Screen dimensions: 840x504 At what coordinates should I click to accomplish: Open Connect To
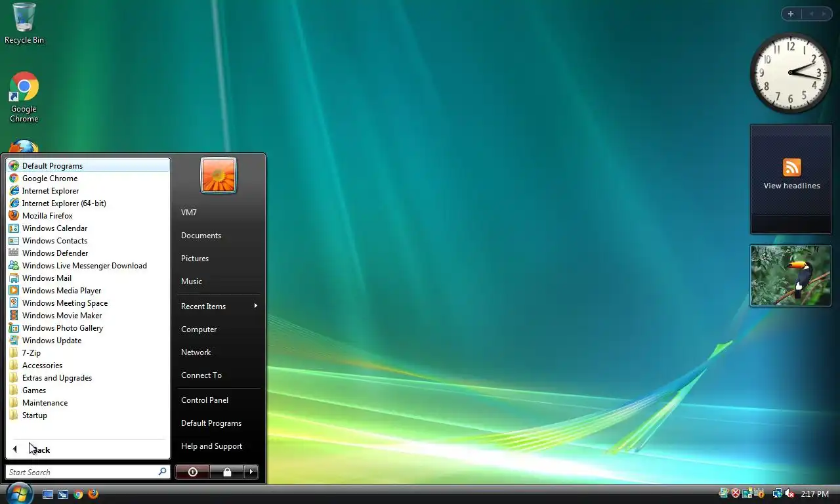point(219,375)
